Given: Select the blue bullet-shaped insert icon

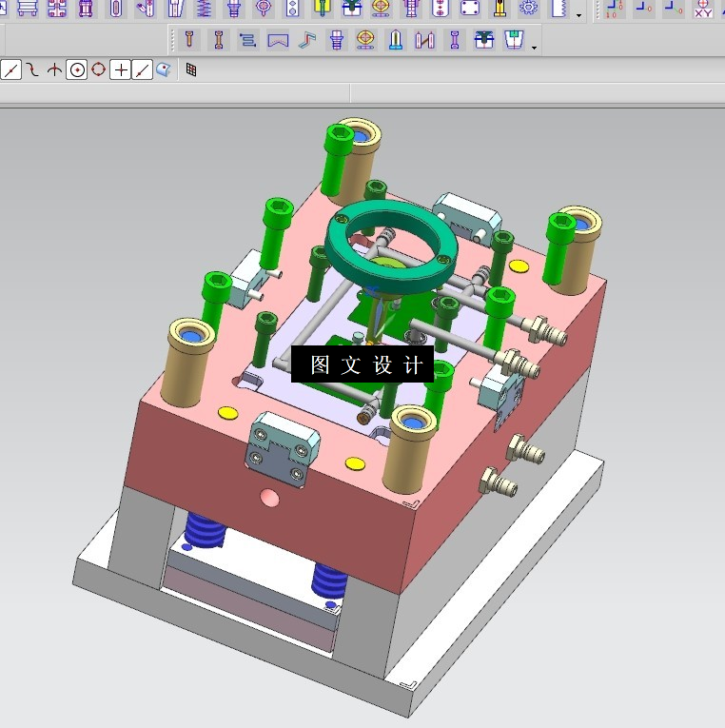Looking at the screenshot, I should tap(396, 39).
